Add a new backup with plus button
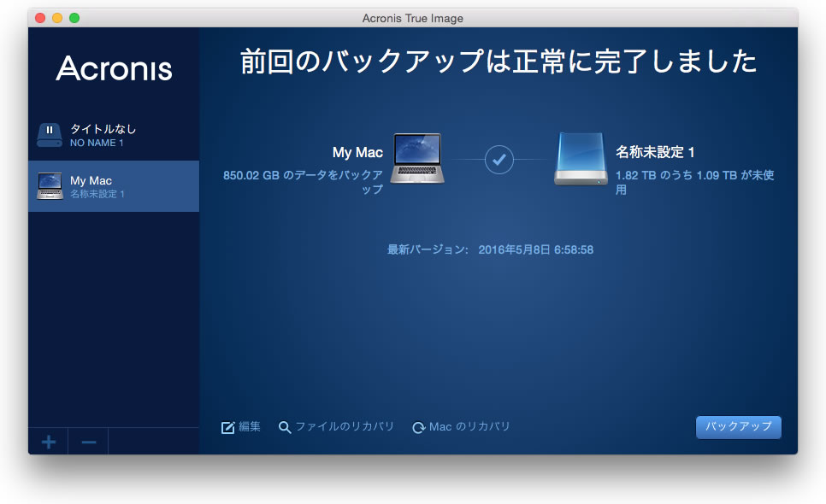The image size is (826, 504). [49, 442]
